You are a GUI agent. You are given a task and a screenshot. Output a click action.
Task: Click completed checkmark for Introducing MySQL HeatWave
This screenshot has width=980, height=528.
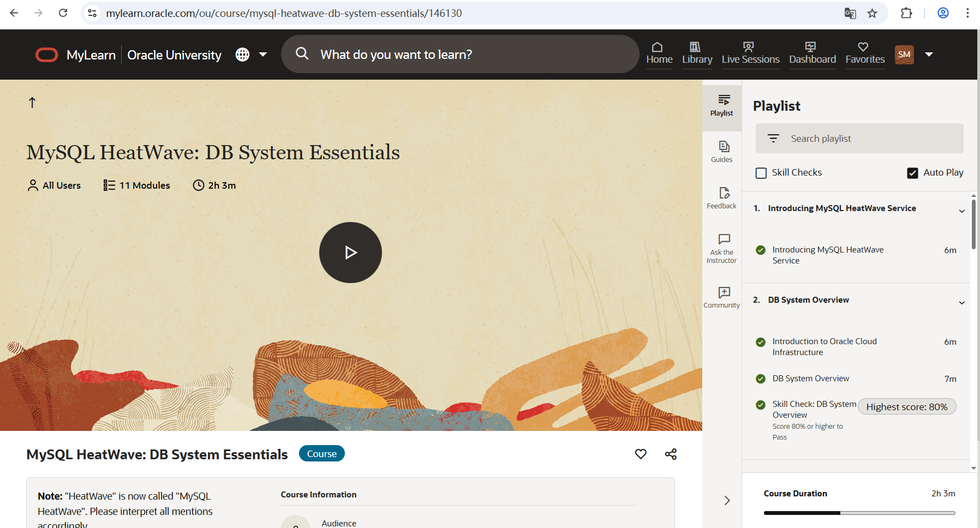(x=761, y=250)
